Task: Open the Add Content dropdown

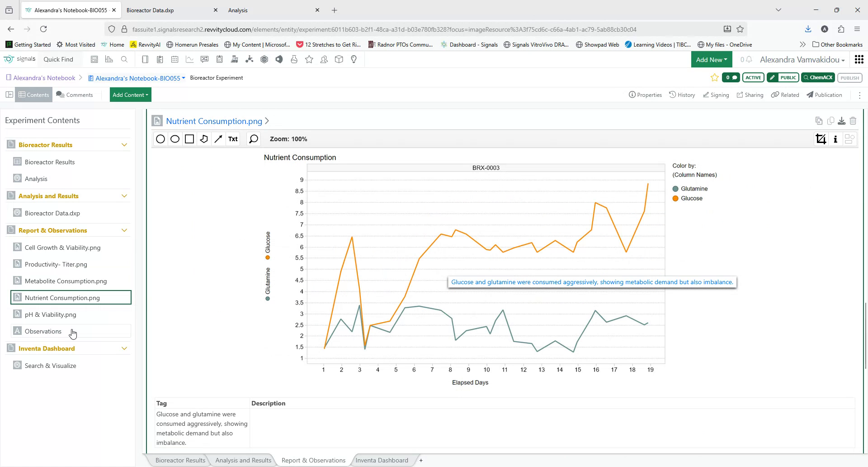Action: [x=130, y=95]
